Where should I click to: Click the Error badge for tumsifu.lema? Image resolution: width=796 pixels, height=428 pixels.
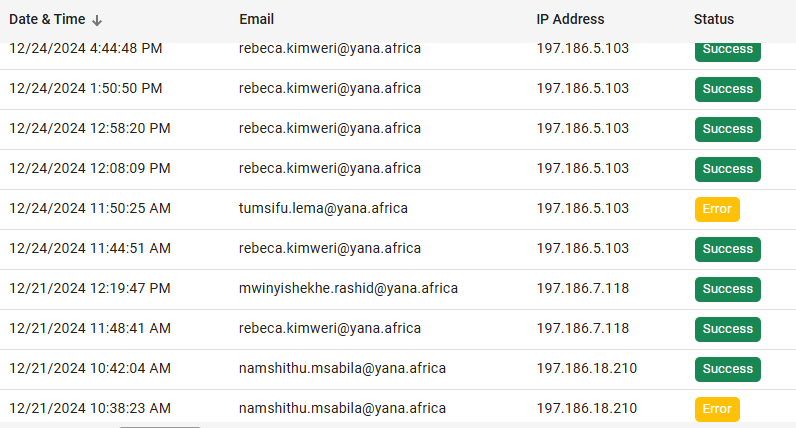click(x=717, y=209)
